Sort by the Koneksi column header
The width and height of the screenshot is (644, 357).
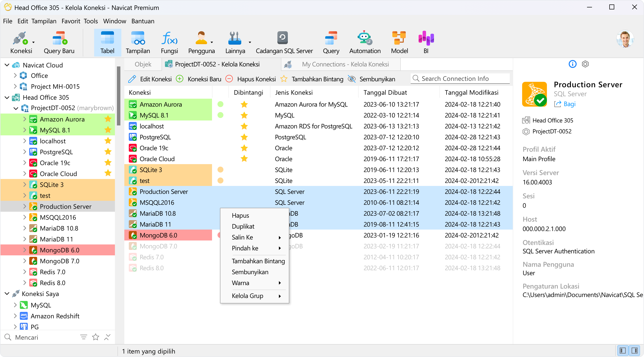168,92
